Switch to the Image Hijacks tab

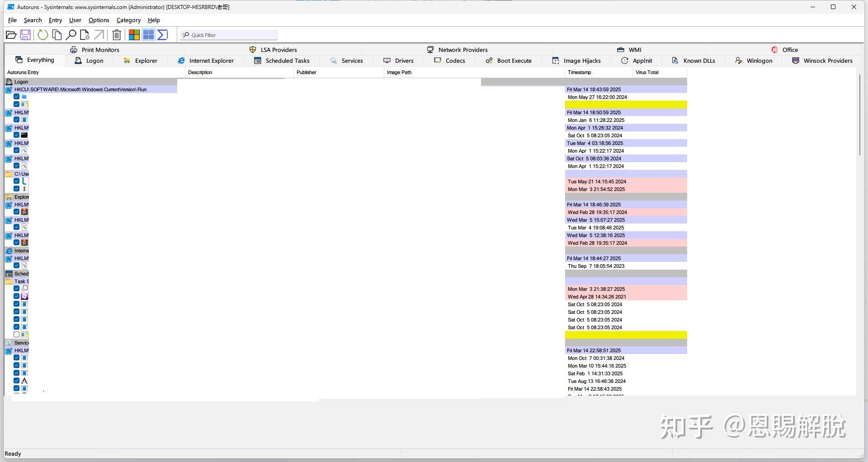[576, 61]
